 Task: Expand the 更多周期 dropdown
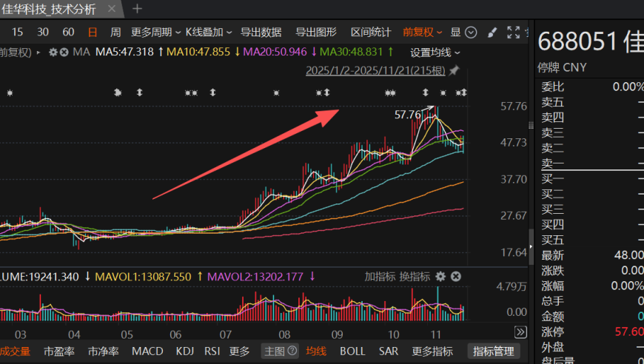[155, 32]
